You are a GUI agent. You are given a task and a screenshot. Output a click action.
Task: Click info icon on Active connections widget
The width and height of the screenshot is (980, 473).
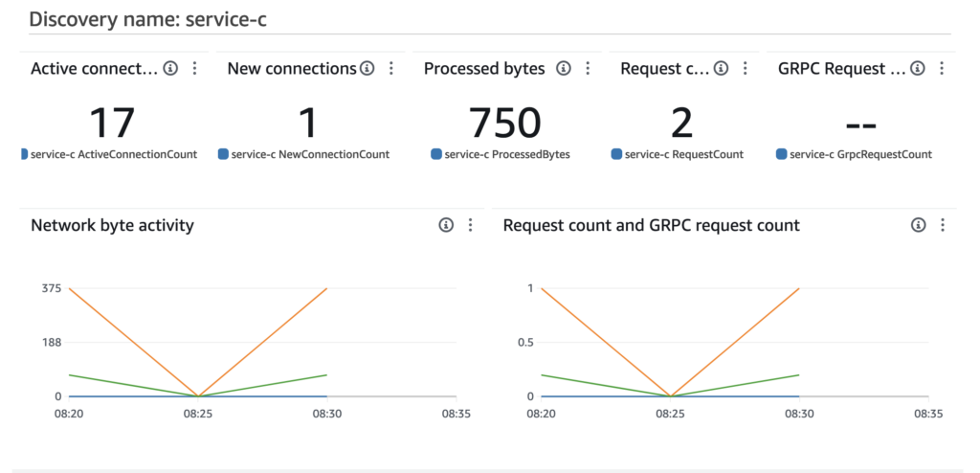click(x=170, y=68)
